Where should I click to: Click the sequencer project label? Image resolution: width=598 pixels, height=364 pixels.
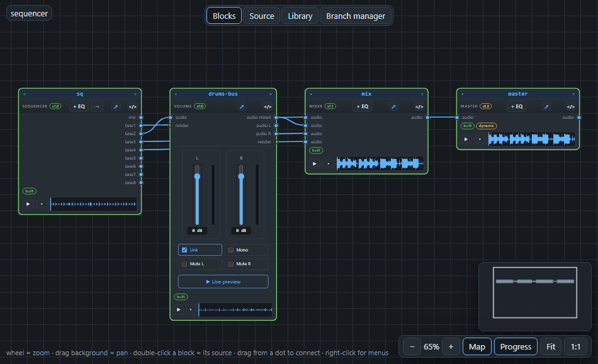[29, 13]
